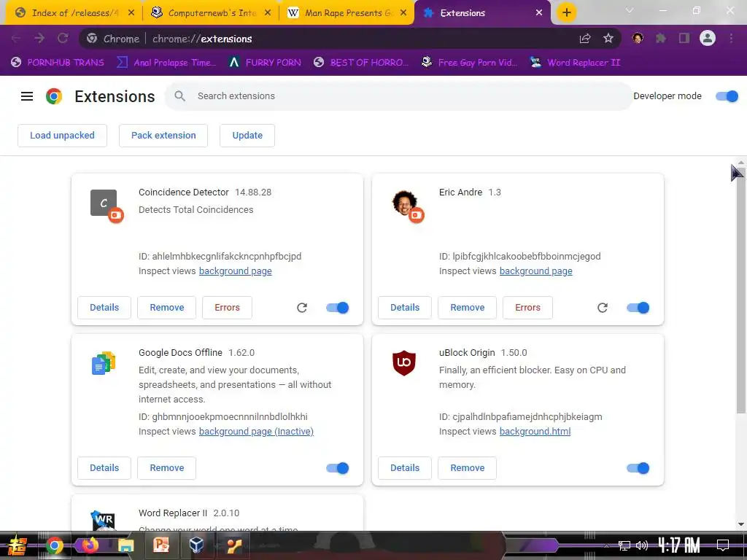Open File Explorer from the taskbar
The width and height of the screenshot is (747, 560).
126,545
